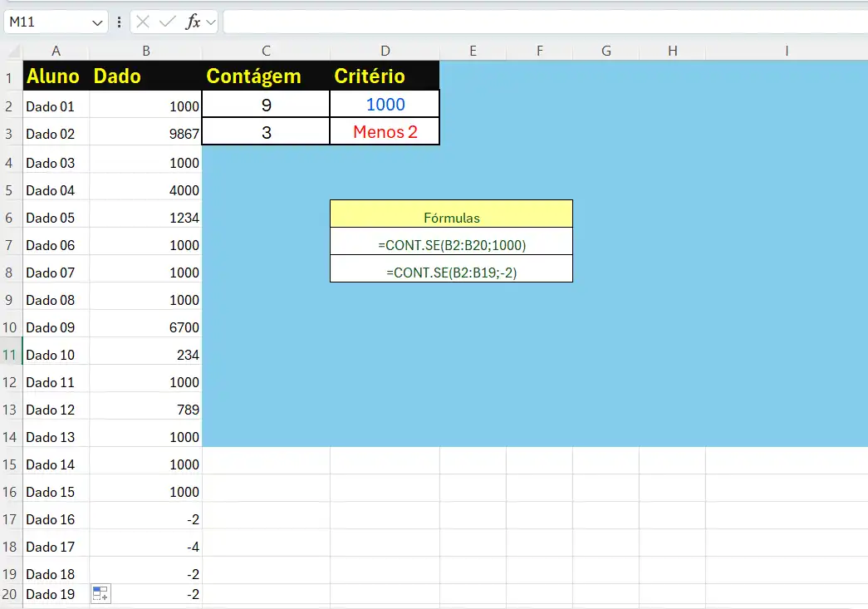Click the three-dot handle beside the Name Box
This screenshot has width=868, height=609.
coord(120,22)
